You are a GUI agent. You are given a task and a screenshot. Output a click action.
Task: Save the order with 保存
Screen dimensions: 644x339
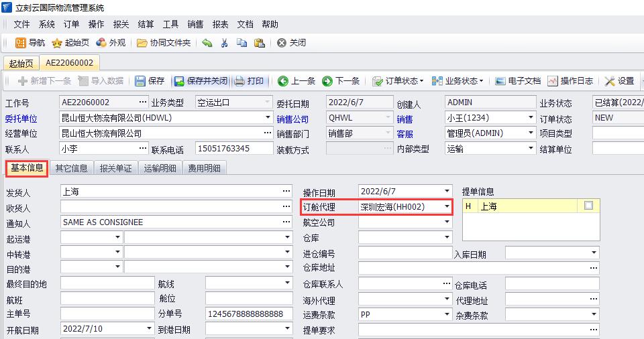[x=150, y=81]
